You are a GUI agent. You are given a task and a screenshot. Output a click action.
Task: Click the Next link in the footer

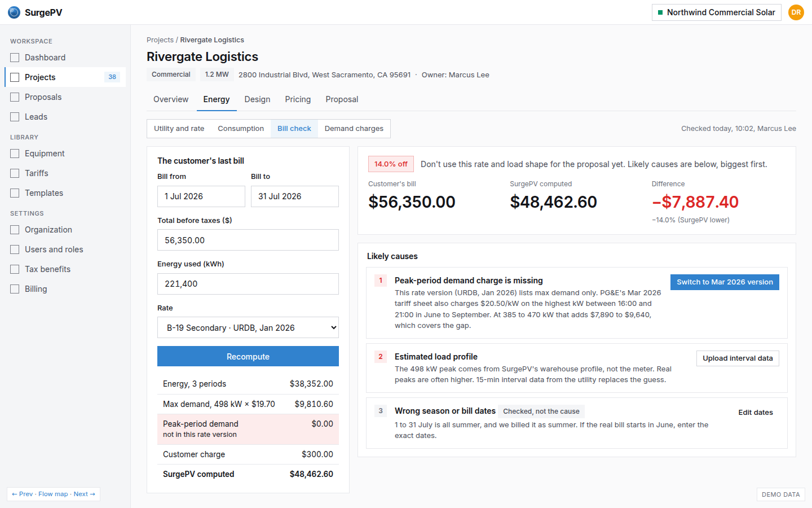coord(85,494)
